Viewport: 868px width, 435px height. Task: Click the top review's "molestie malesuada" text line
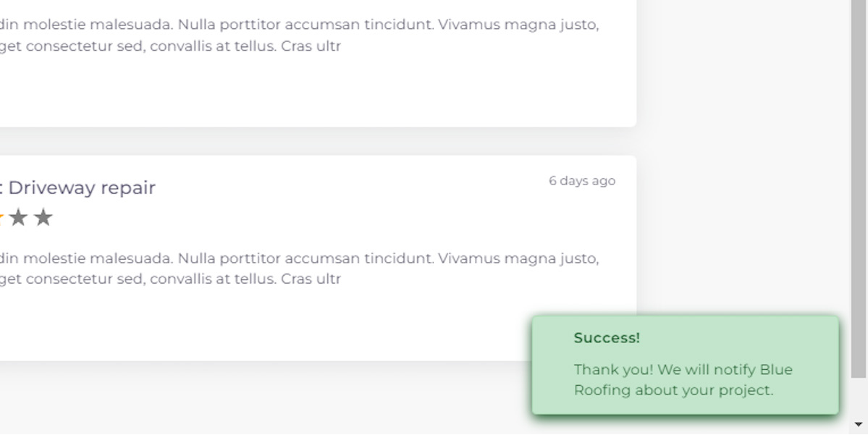point(300,25)
